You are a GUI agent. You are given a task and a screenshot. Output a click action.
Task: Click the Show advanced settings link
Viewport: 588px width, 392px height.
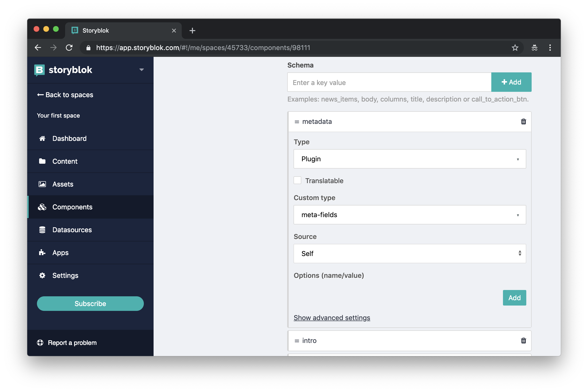click(332, 318)
